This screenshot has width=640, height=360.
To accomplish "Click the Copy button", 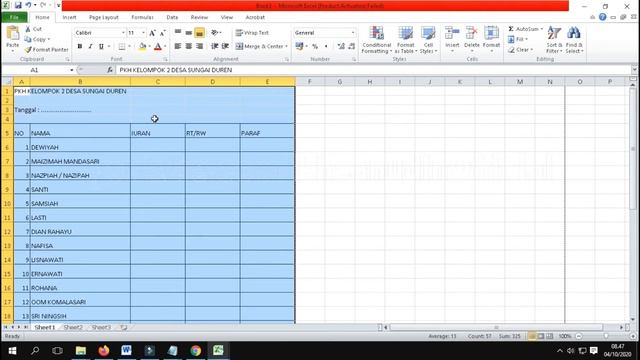I will pos(37,39).
